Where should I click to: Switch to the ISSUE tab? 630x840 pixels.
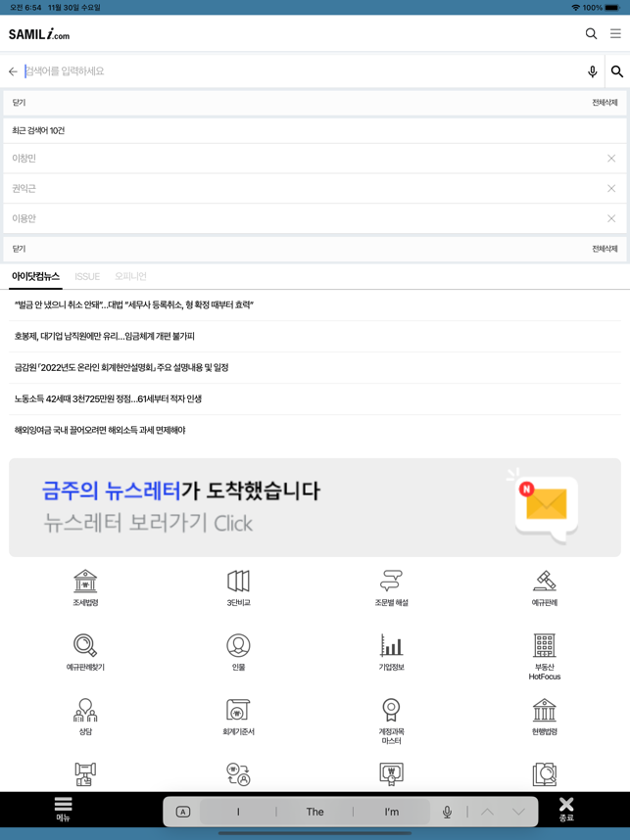87,276
